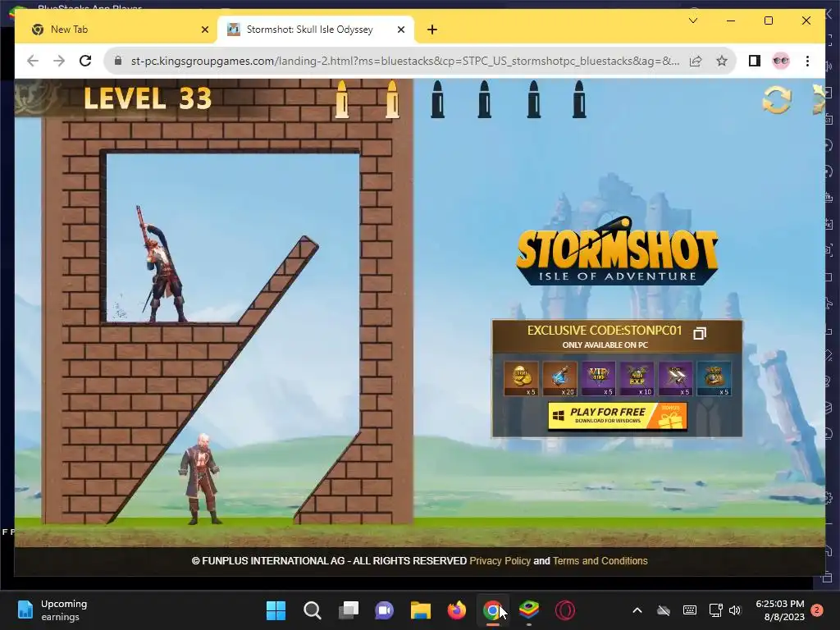Launch Opera from the taskbar
Screen dimensions: 840x630
coord(564,610)
